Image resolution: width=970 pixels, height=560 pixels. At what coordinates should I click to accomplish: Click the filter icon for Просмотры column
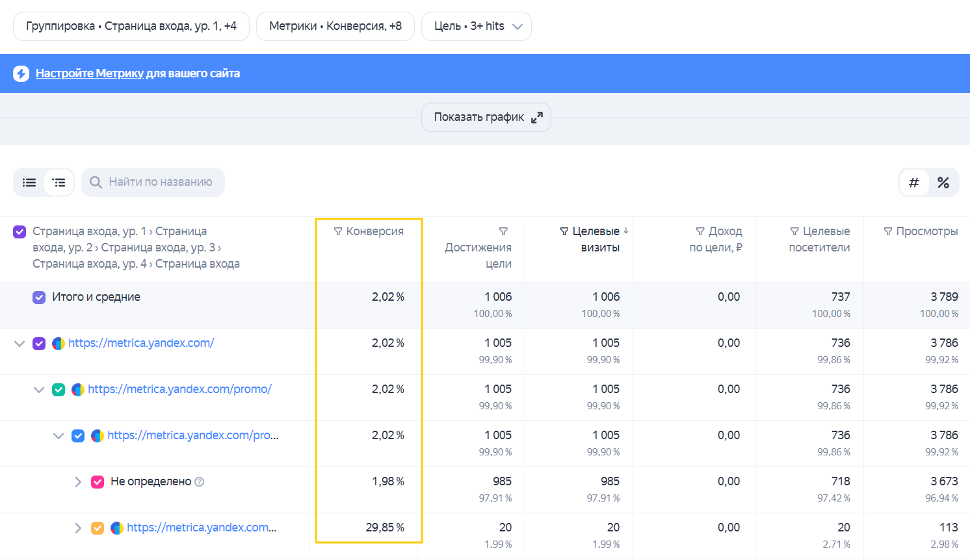(888, 232)
